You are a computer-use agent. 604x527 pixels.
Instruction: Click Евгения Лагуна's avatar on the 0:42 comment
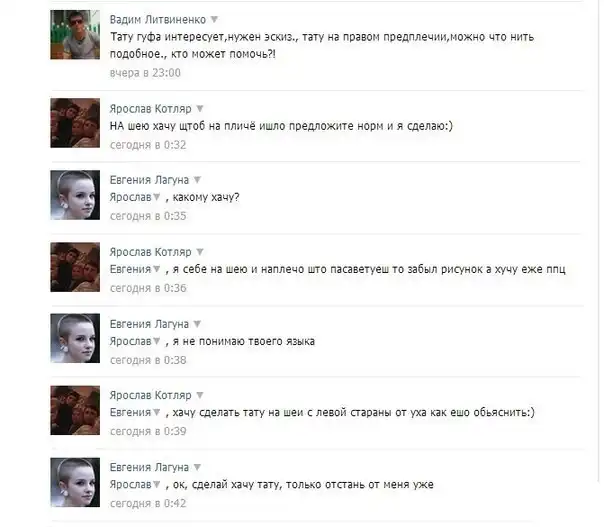click(x=75, y=482)
